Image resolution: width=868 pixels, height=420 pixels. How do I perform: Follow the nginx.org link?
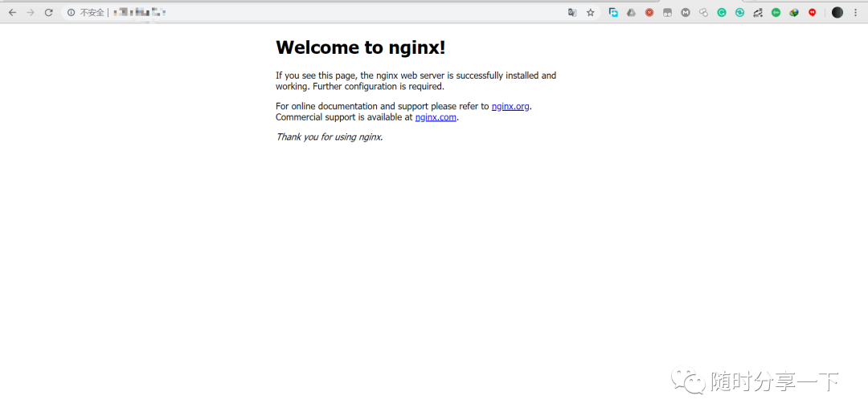click(x=510, y=106)
